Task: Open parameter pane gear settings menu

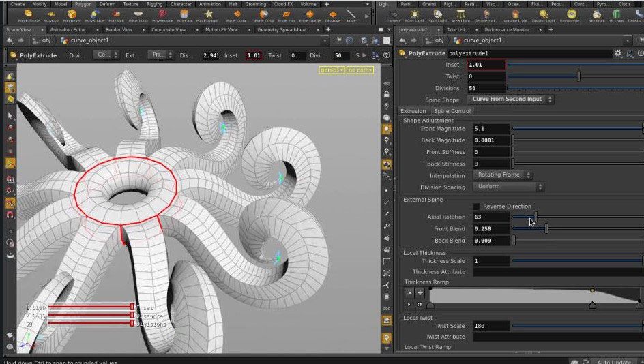Action: (617, 53)
